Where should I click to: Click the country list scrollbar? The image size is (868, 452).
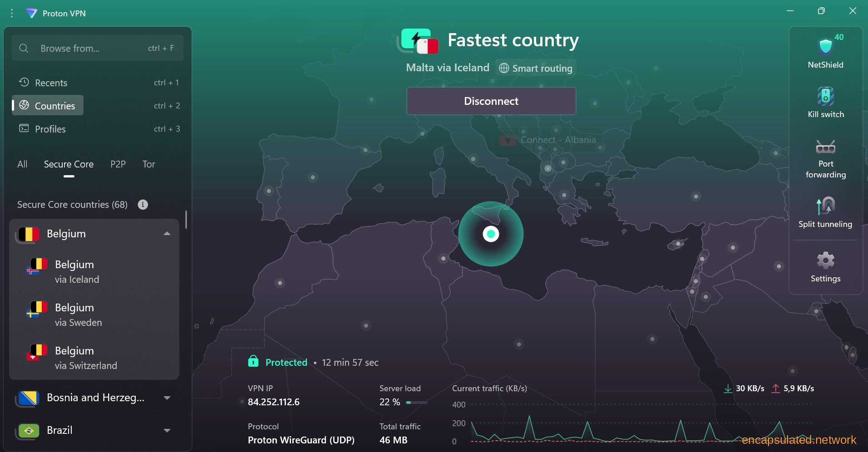pos(186,220)
